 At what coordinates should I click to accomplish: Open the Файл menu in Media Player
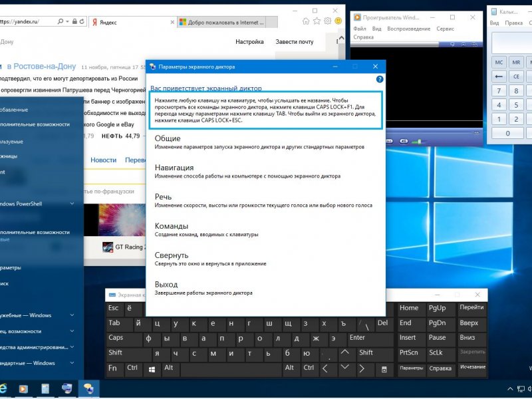pyautogui.click(x=360, y=29)
